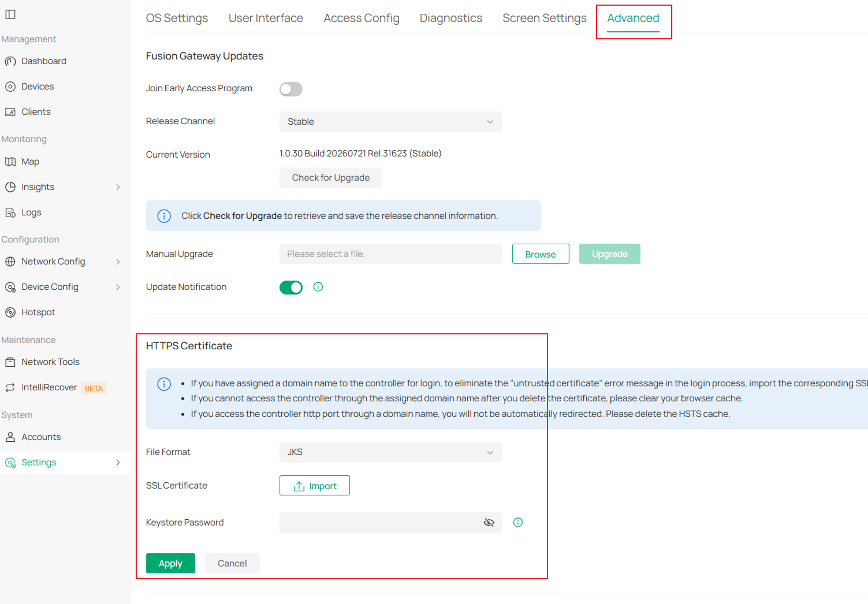Toggle Join Early Access Program switch
Image resolution: width=868 pixels, height=604 pixels.
coord(291,89)
